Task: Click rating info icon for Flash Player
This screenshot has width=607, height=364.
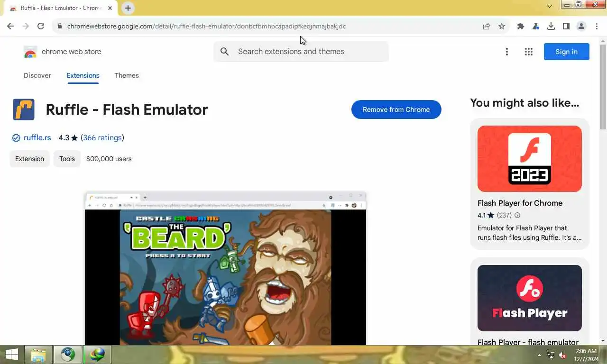Action: pyautogui.click(x=517, y=215)
